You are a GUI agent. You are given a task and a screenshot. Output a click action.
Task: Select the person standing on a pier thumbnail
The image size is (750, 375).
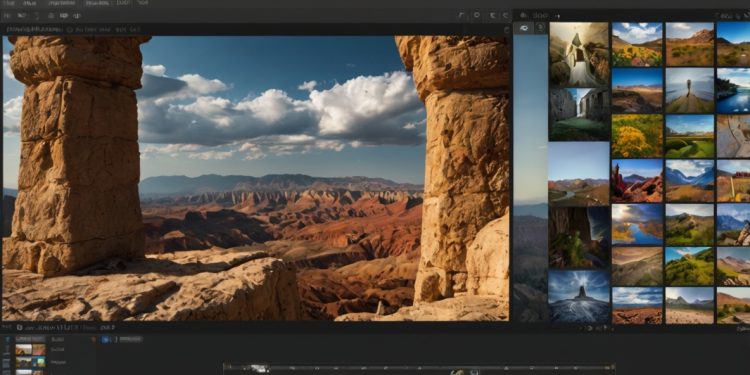click(690, 90)
